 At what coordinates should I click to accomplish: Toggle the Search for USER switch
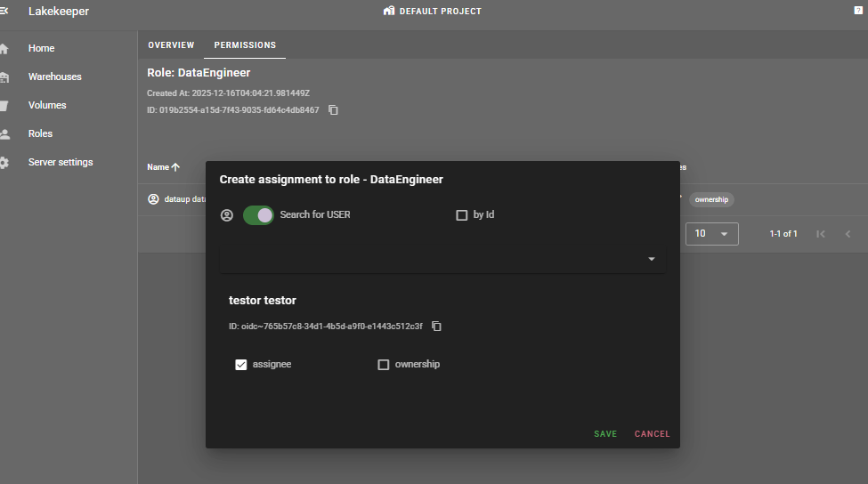click(x=258, y=215)
